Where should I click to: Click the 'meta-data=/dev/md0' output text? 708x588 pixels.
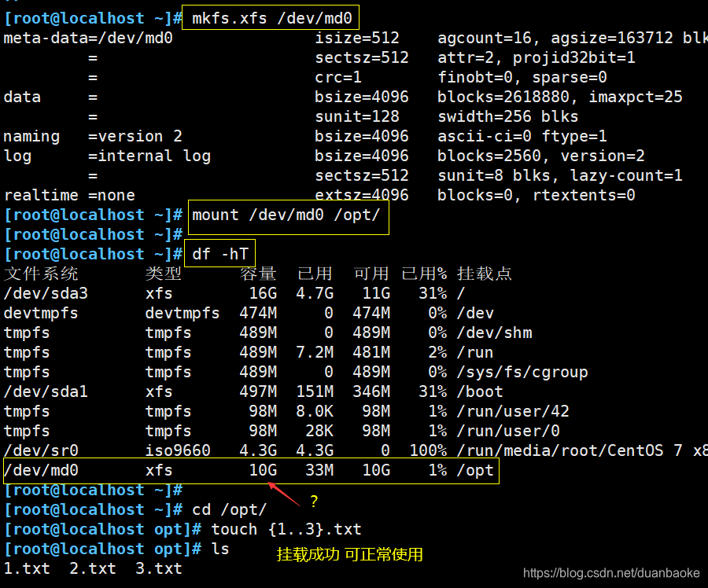(88, 38)
